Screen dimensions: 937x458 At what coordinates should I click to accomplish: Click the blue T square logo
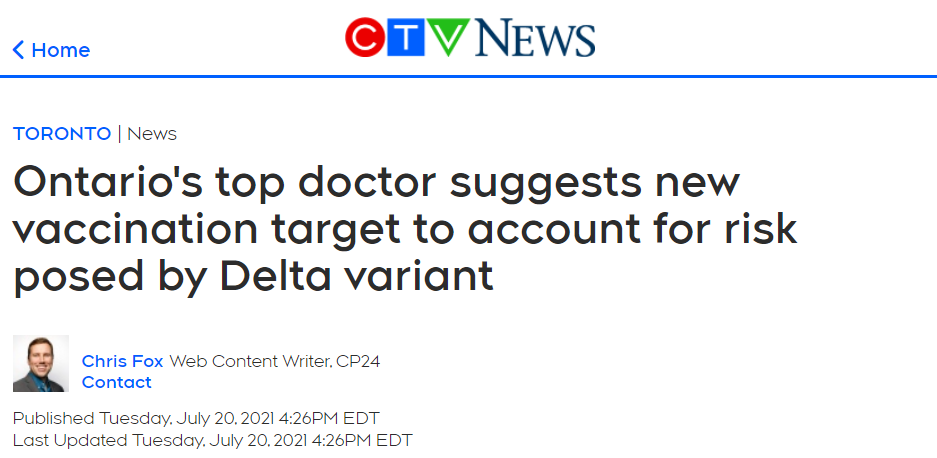pyautogui.click(x=406, y=38)
